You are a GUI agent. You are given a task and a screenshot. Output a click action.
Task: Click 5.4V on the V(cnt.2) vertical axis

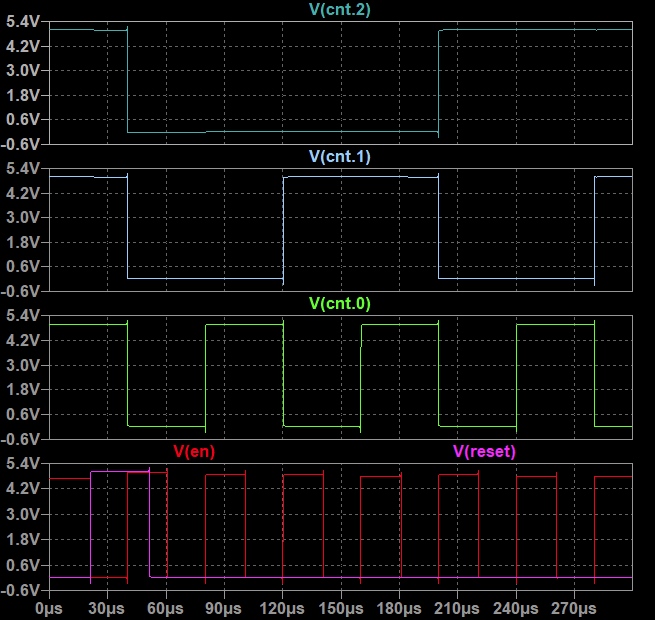[x=22, y=22]
